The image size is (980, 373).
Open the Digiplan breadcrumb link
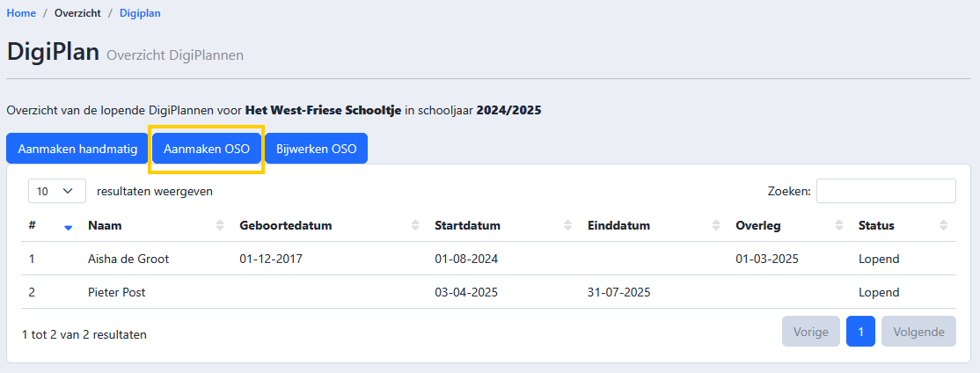pos(140,13)
